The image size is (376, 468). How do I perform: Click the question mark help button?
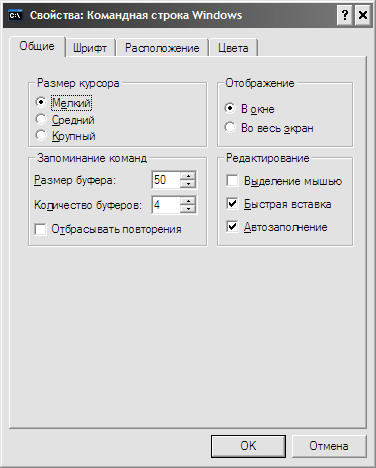[x=345, y=15]
